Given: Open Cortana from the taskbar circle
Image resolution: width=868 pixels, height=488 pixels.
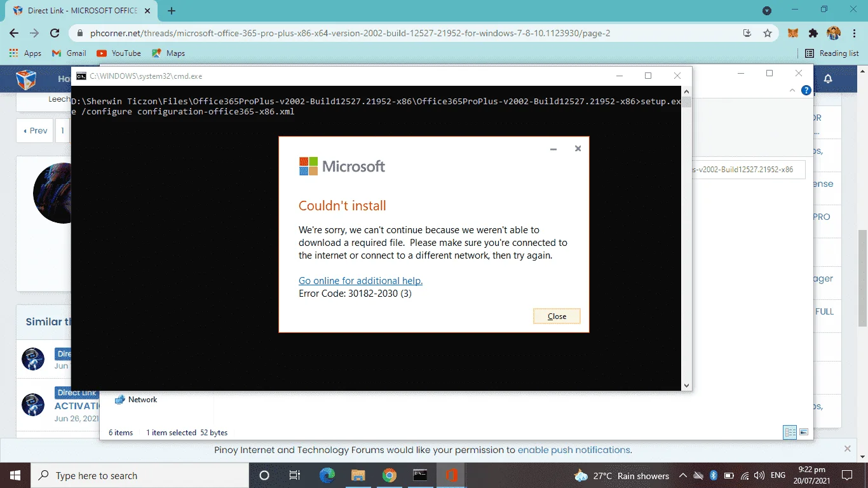Looking at the screenshot, I should (264, 475).
